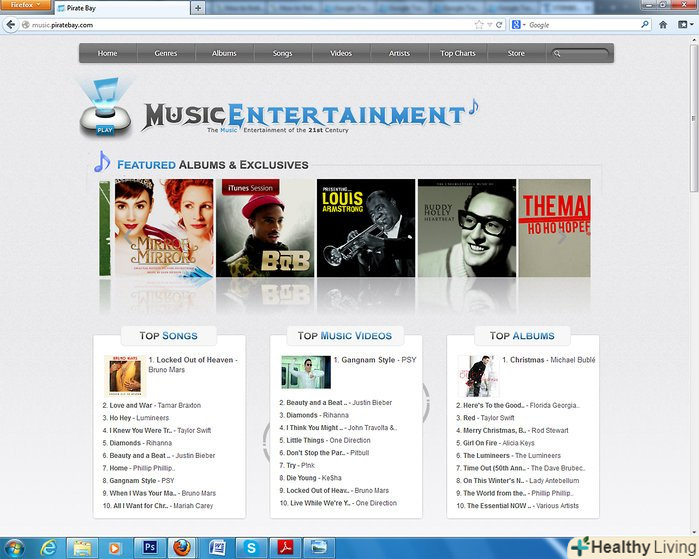
Task: Open Adobe Reader from taskbar
Action: click(x=285, y=548)
